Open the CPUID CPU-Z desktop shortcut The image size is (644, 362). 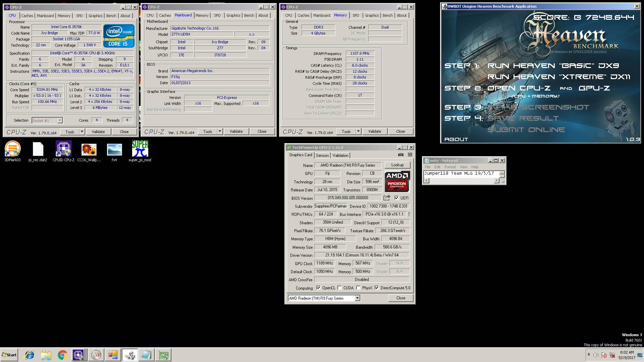click(63, 152)
